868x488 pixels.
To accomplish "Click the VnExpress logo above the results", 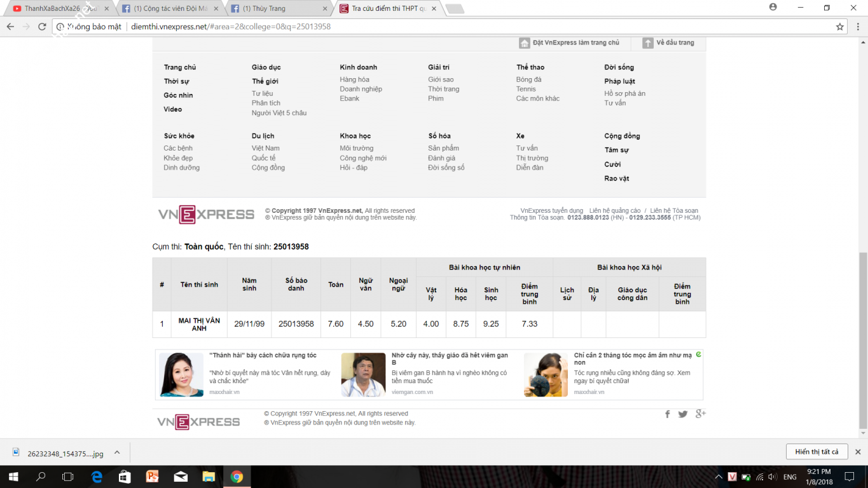I will (206, 214).
